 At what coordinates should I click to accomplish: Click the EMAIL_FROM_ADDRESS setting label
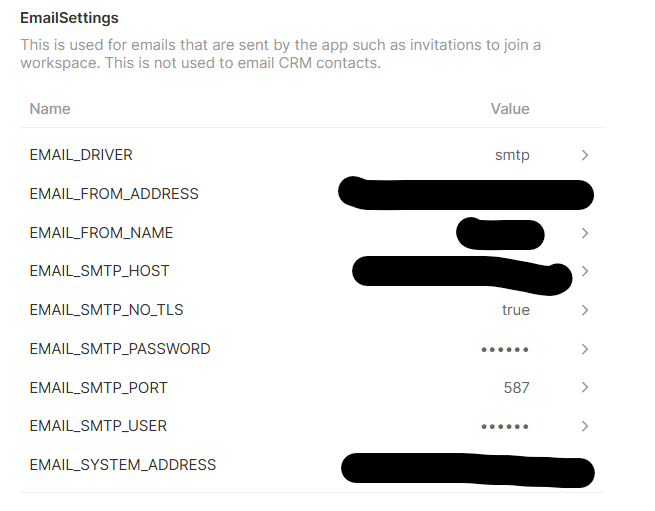(x=114, y=194)
